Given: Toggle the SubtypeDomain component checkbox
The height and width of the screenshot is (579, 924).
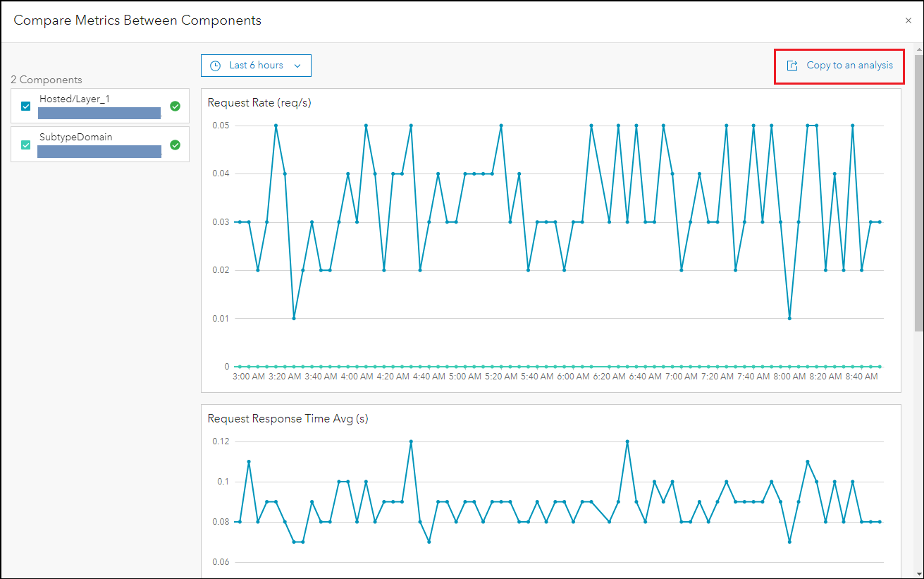Looking at the screenshot, I should 26,145.
